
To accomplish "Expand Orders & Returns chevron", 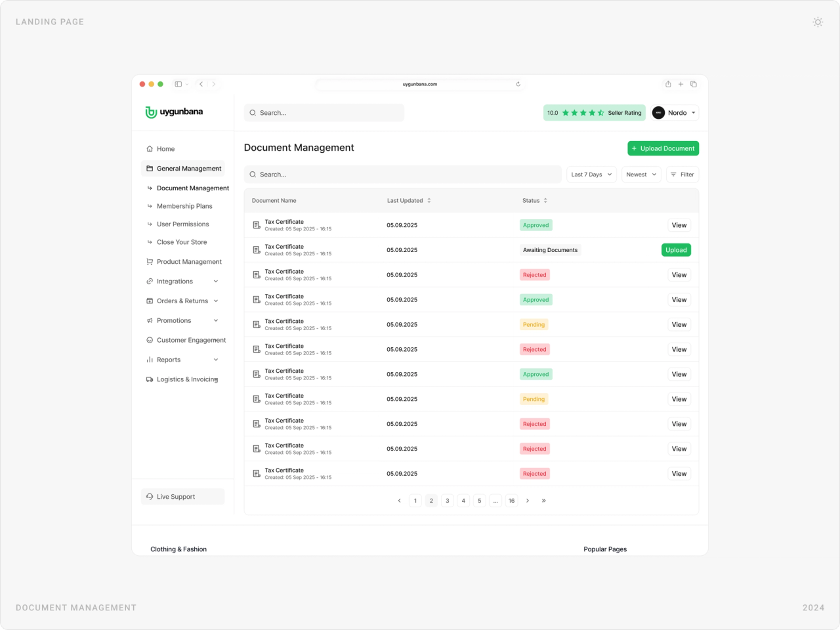I will [216, 301].
